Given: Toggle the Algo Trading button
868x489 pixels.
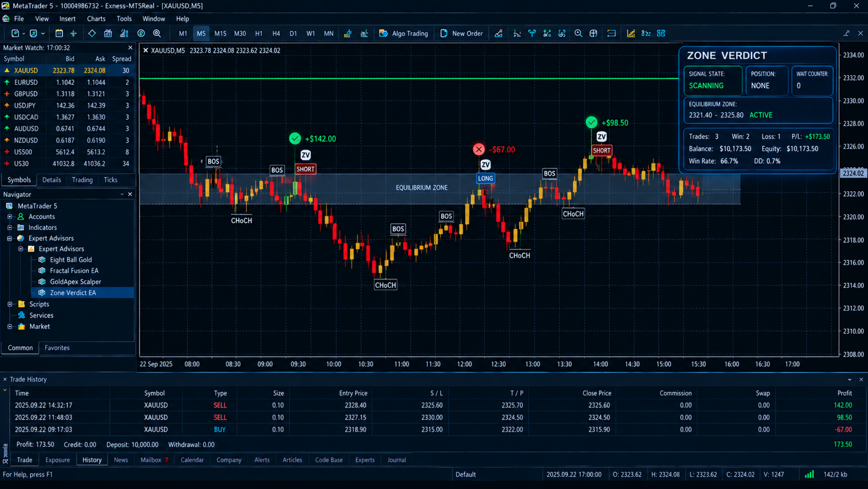Looking at the screenshot, I should click(404, 33).
